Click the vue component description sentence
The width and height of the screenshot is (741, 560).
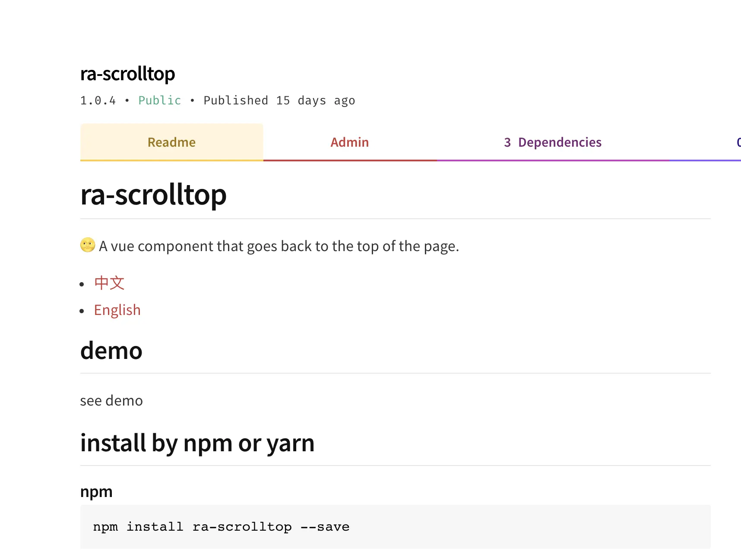click(x=279, y=246)
